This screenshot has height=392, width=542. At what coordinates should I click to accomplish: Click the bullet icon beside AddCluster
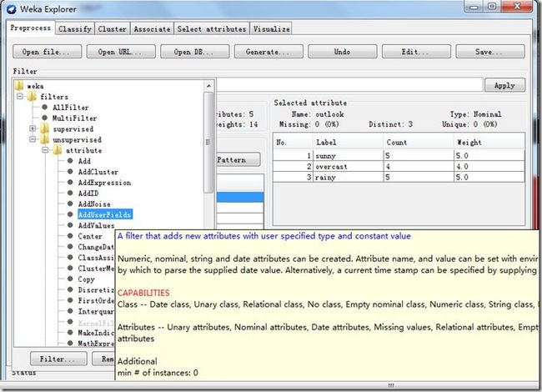70,172
